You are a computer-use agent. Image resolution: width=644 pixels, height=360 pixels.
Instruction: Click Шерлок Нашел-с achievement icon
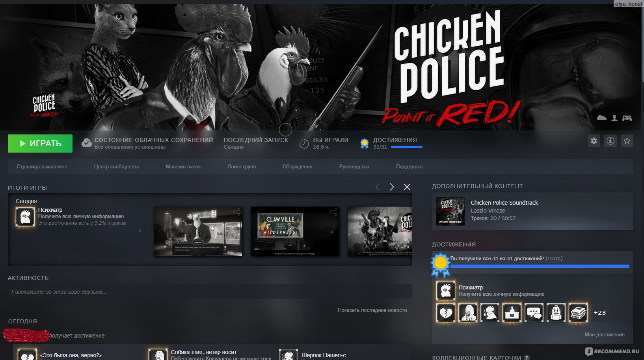[x=288, y=354]
